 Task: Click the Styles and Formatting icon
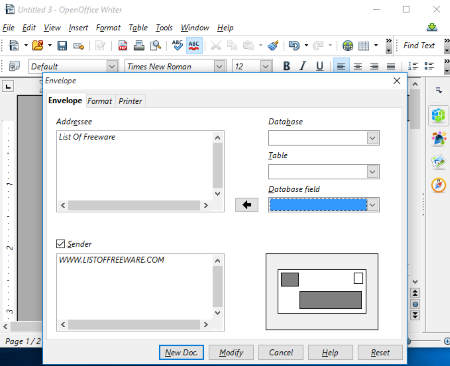14,66
